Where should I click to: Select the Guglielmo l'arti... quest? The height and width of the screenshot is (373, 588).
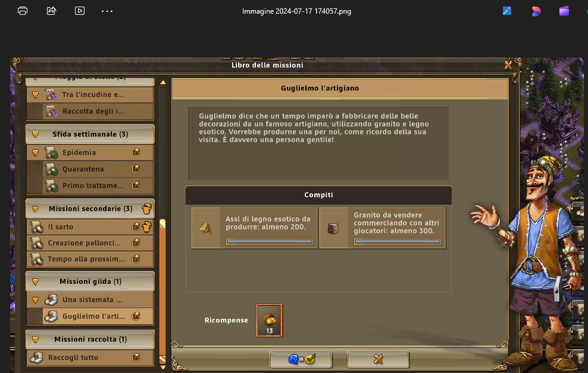click(98, 316)
